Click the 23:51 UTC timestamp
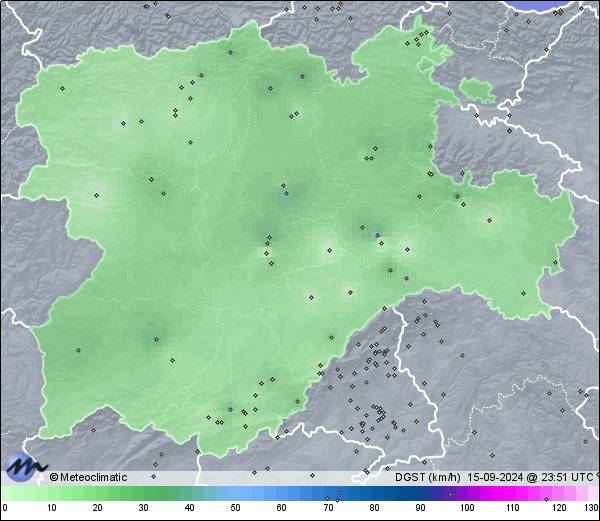The image size is (600, 521). 566,477
